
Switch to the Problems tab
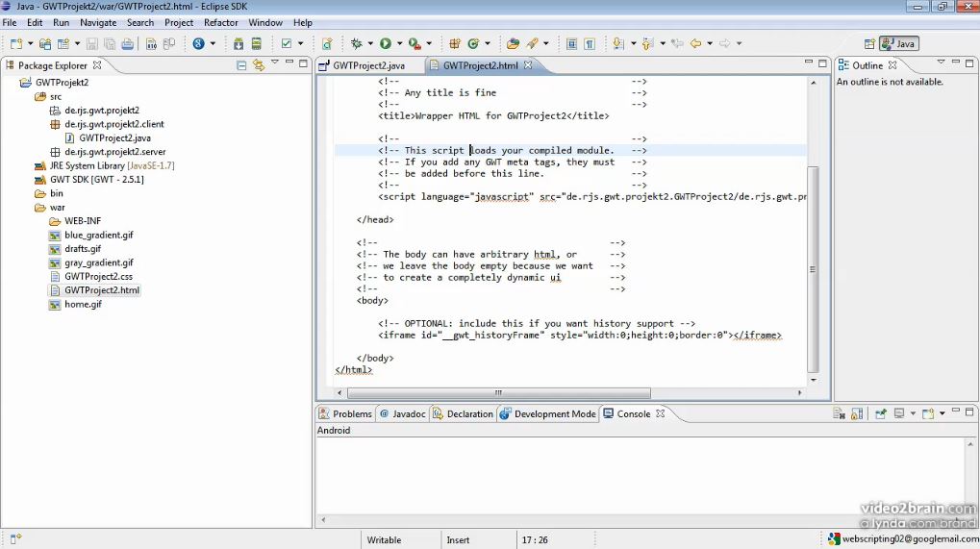(x=345, y=414)
